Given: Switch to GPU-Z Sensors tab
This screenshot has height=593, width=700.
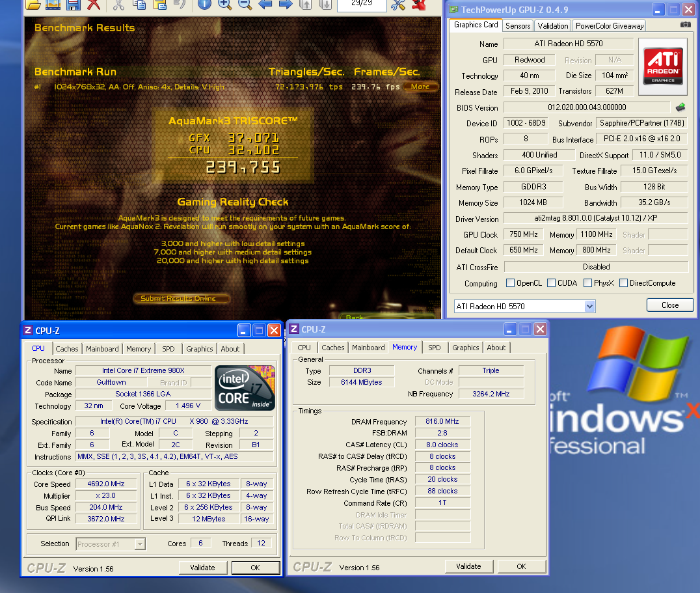Looking at the screenshot, I should [518, 26].
